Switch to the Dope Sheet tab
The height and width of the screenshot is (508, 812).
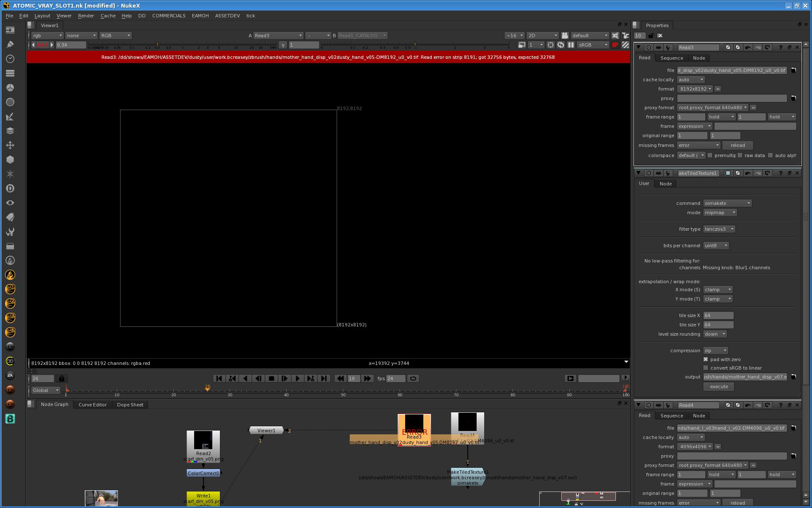(x=130, y=405)
